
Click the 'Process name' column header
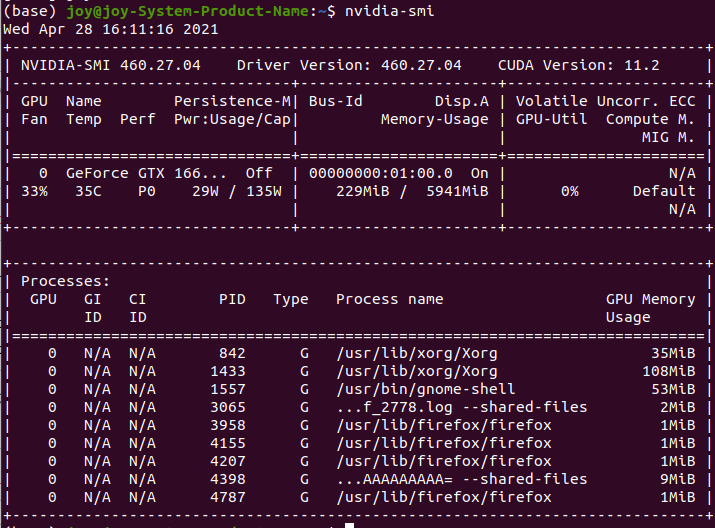(389, 299)
